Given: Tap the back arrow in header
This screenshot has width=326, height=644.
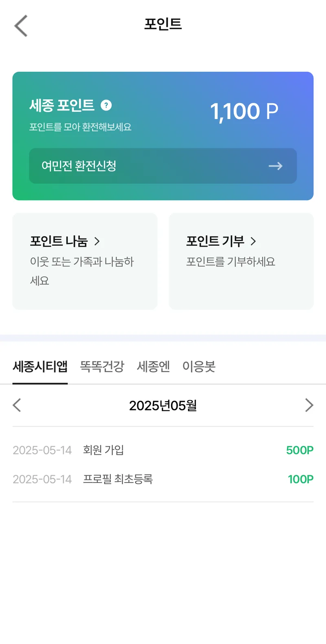Looking at the screenshot, I should (x=21, y=26).
